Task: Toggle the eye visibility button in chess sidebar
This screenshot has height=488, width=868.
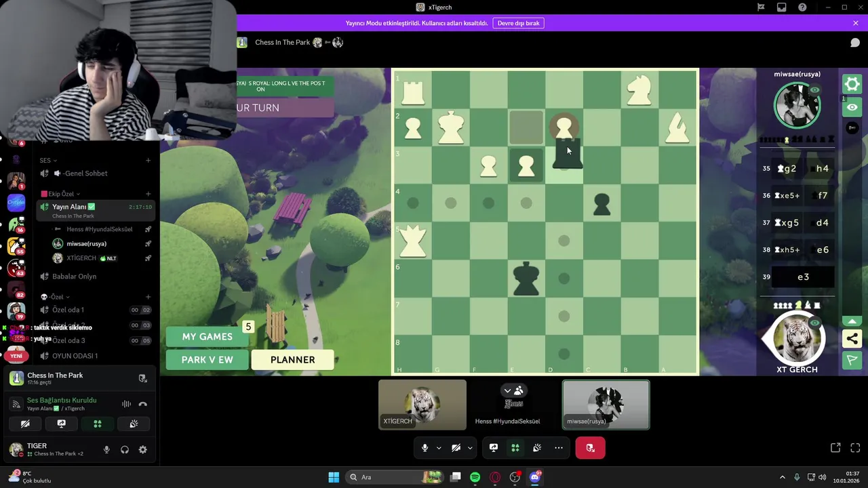Action: tap(852, 107)
